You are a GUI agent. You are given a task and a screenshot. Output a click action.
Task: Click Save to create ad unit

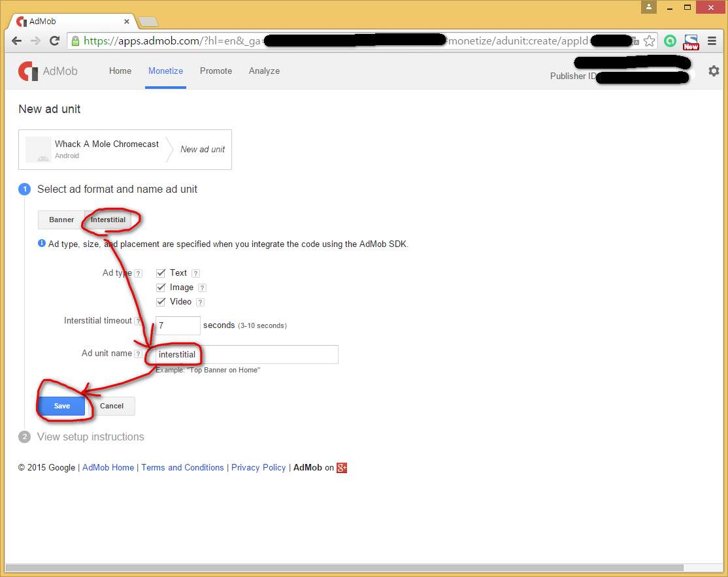(x=61, y=406)
